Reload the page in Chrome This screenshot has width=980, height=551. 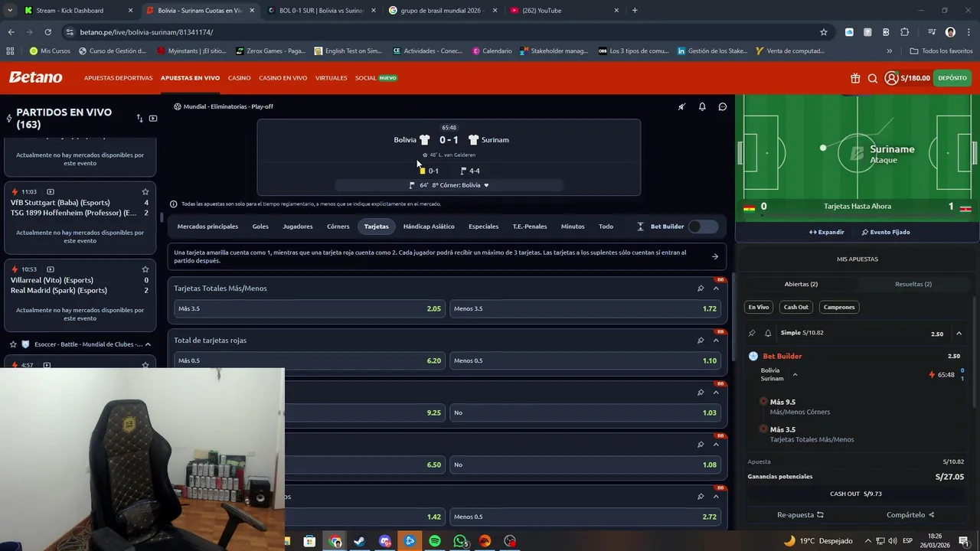tap(47, 32)
